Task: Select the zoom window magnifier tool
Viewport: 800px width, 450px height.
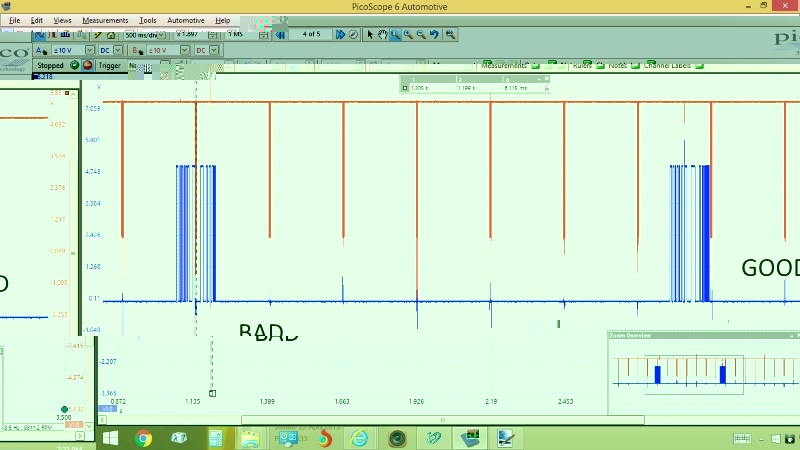Action: click(395, 35)
